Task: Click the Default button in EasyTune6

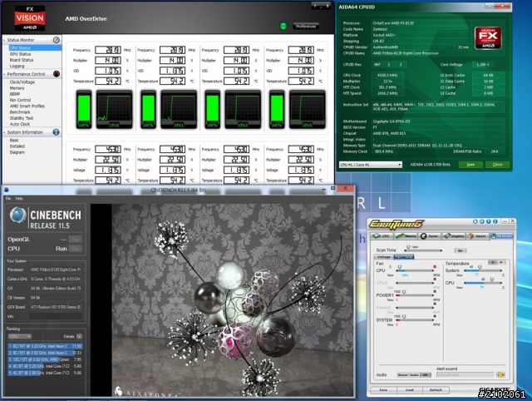Action: coord(436,390)
